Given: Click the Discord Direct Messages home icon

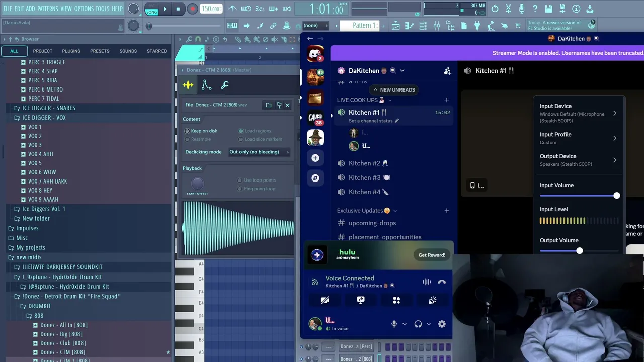Looking at the screenshot, I should 315,54.
